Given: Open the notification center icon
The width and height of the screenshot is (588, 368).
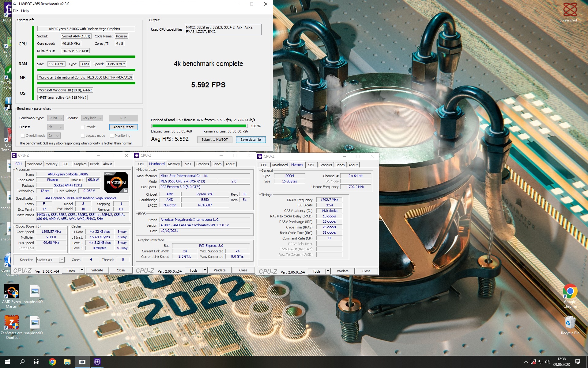Looking at the screenshot, I should [578, 362].
